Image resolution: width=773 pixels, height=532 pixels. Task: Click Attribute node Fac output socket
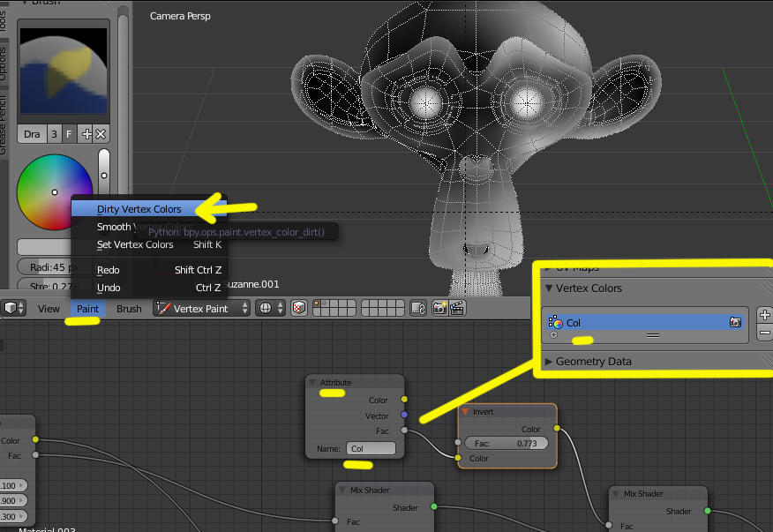404,431
